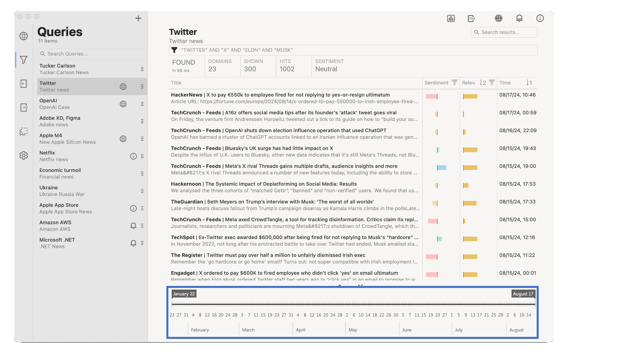Click the August 17 timeline end handle
Screen dimensions: 644x362
pos(523,294)
